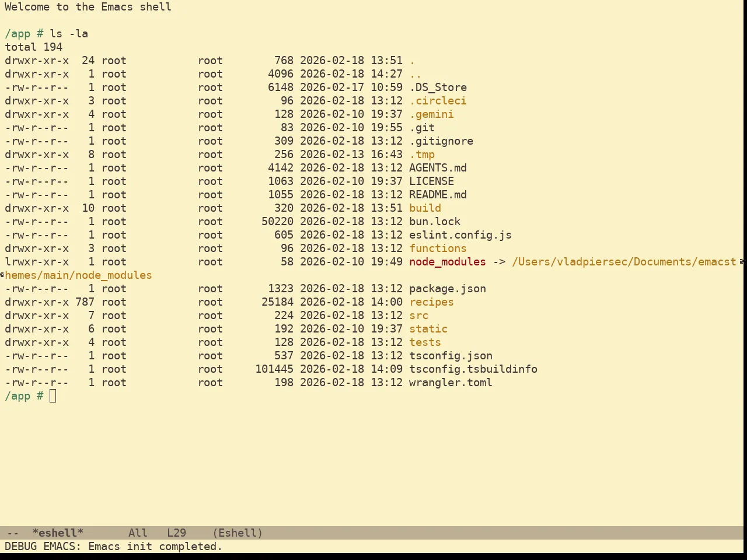Click the bun.lock file name
This screenshot has width=747, height=560.
point(435,222)
